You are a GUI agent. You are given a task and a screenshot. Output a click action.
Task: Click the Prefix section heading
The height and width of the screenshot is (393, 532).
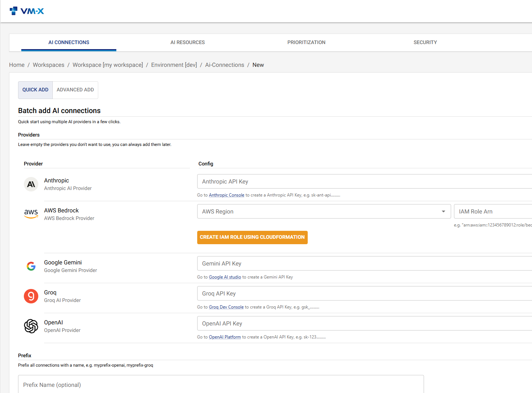[x=25, y=355]
